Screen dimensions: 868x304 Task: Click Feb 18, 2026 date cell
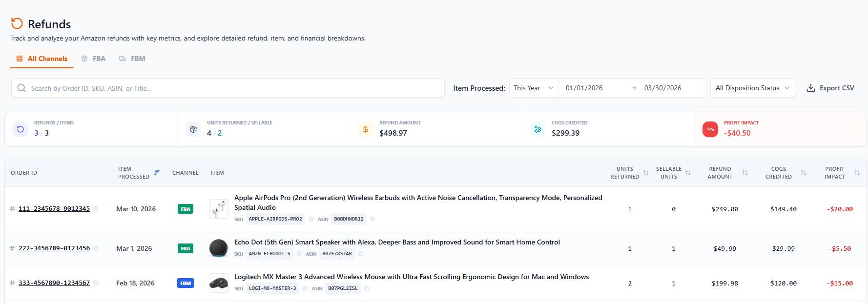point(135,283)
